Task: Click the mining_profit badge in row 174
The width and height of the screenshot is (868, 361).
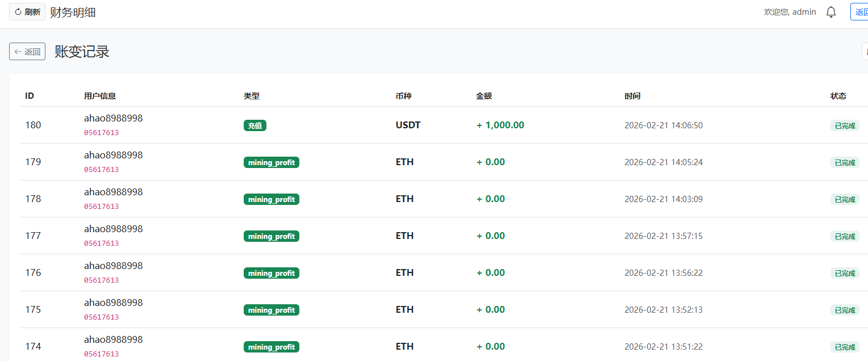Action: coord(272,347)
